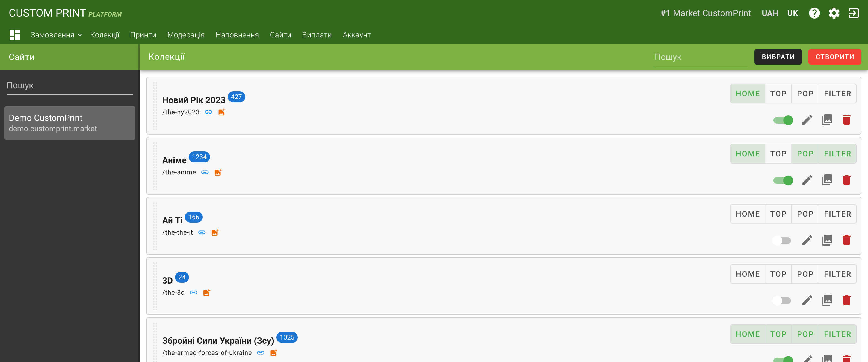Viewport: 868px width, 362px height.
Task: Open Принти menu item
Action: click(143, 35)
